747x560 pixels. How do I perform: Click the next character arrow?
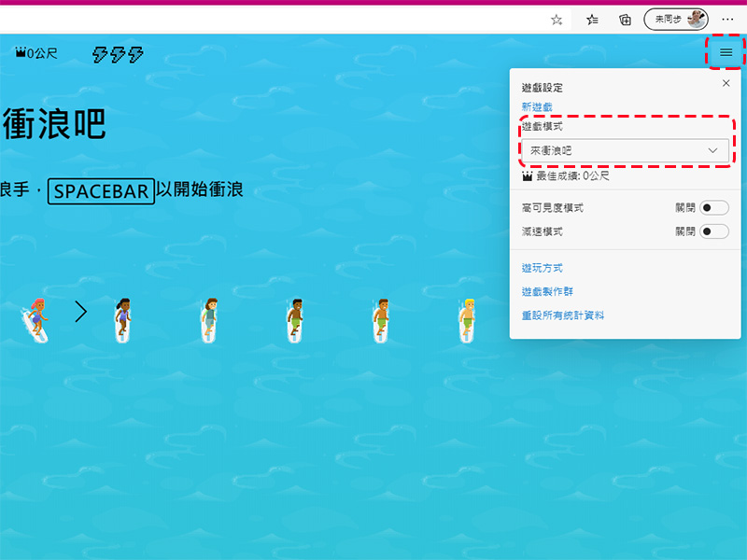(x=81, y=312)
